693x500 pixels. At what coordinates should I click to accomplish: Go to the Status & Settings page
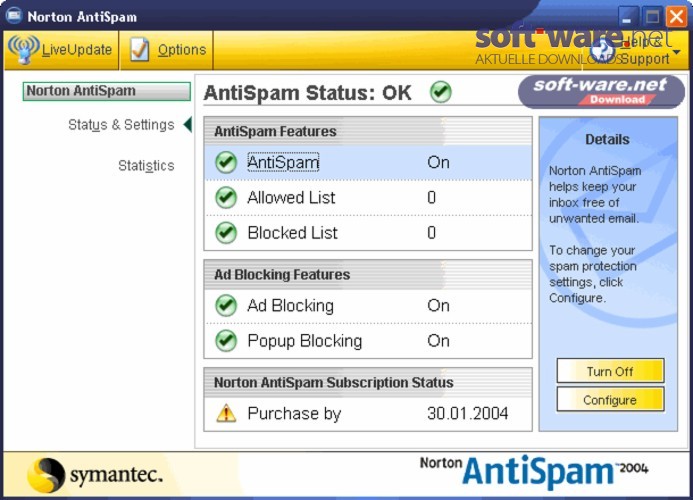point(121,125)
